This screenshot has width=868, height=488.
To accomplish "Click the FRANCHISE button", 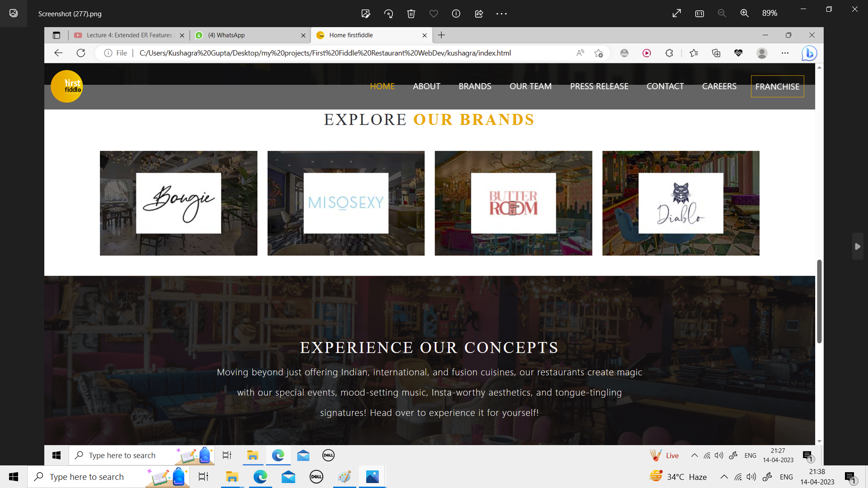I will 778,86.
